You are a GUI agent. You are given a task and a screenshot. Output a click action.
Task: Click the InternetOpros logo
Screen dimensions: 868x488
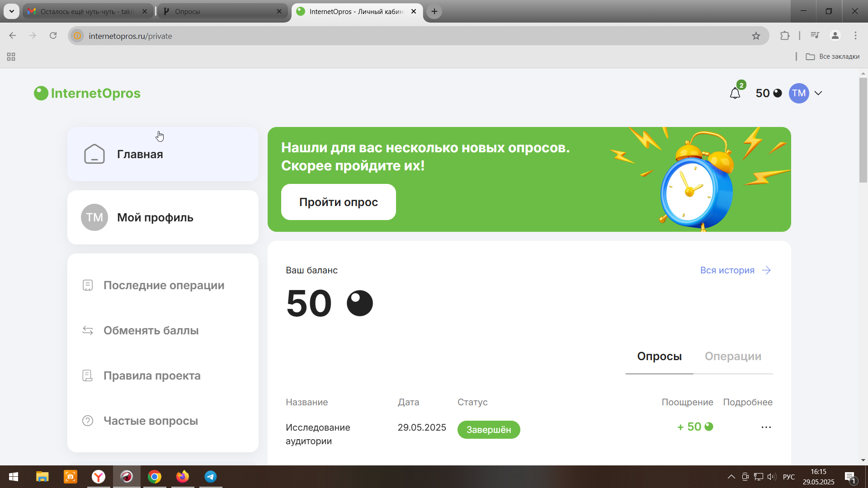tap(87, 94)
